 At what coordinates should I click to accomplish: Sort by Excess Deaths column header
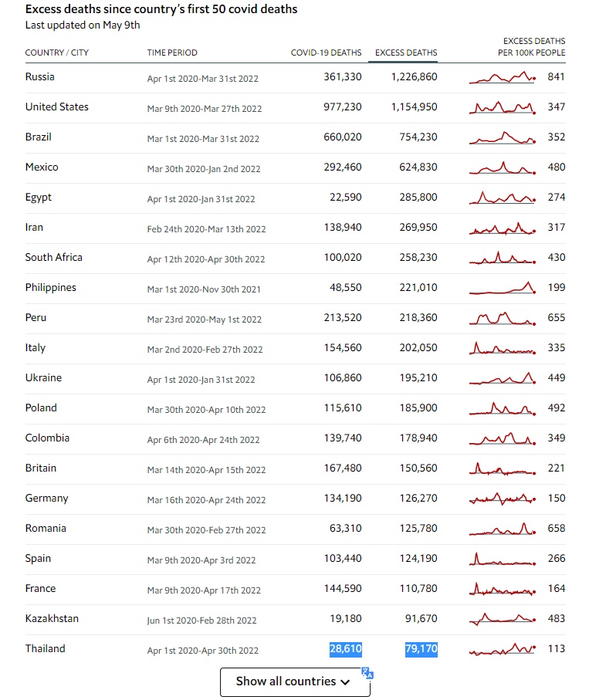click(x=406, y=52)
